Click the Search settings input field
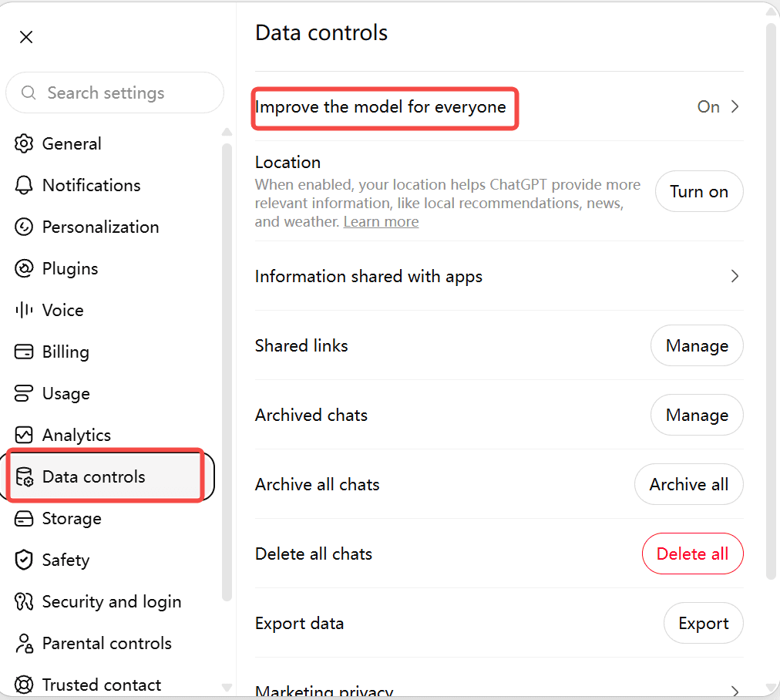The image size is (780, 700). pyautogui.click(x=115, y=93)
